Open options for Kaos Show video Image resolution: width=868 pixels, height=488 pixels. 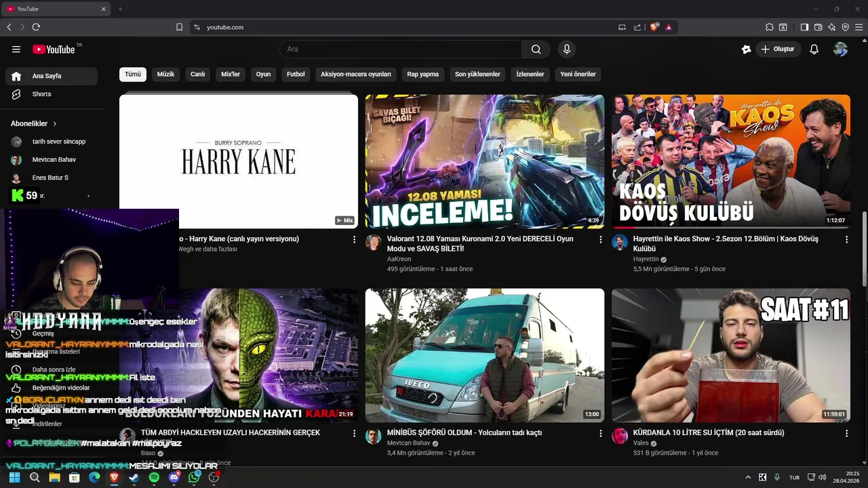846,239
